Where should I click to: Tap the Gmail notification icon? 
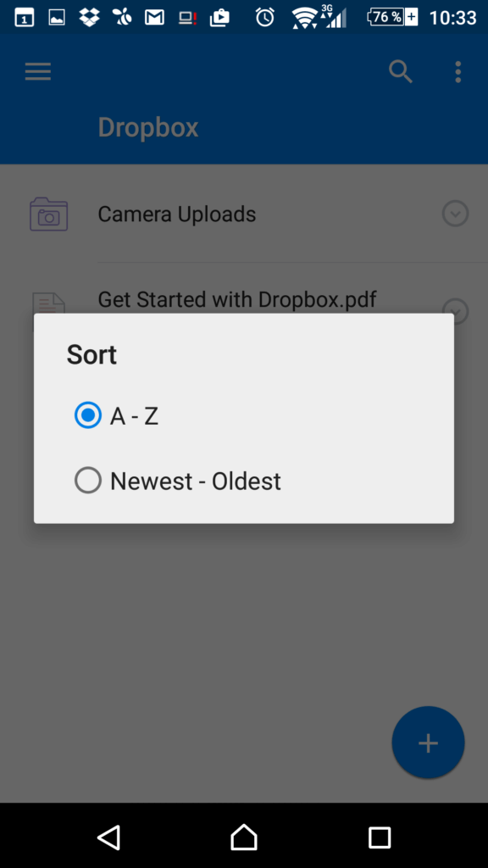coord(154,18)
